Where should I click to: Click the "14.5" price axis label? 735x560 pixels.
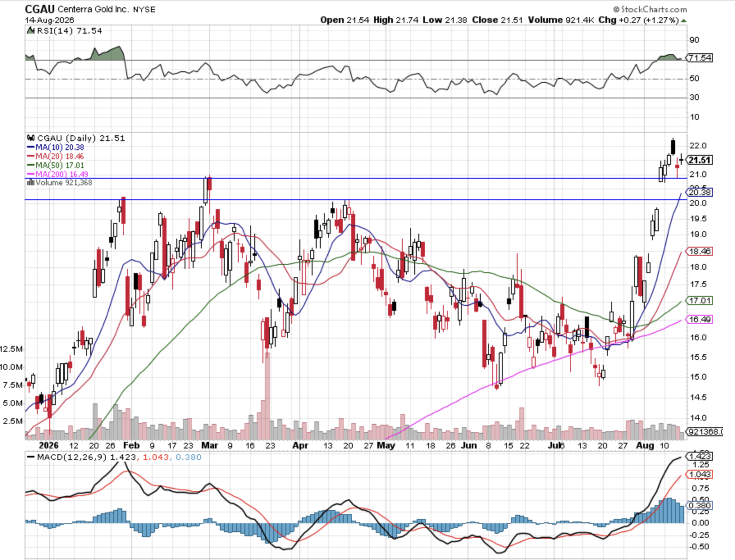698,397
